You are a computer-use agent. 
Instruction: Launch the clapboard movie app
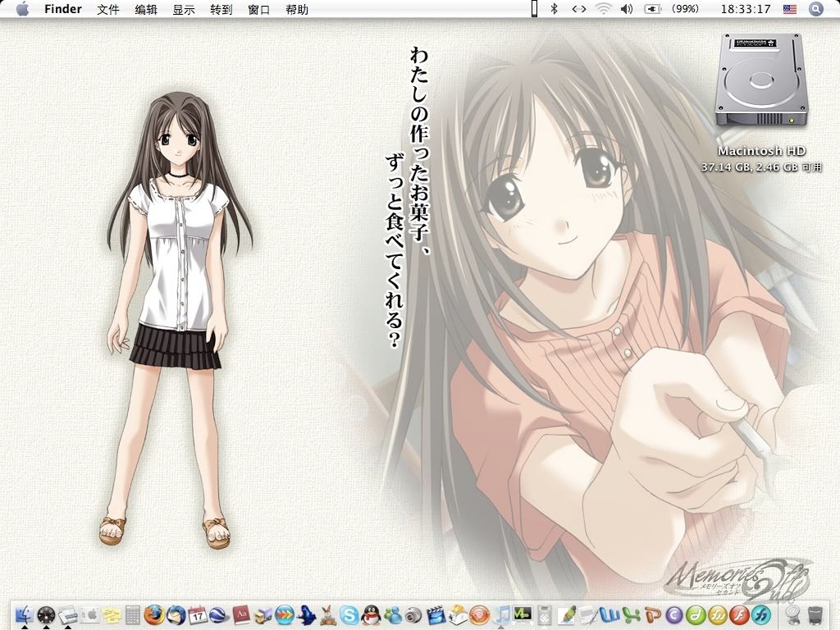pos(436,615)
